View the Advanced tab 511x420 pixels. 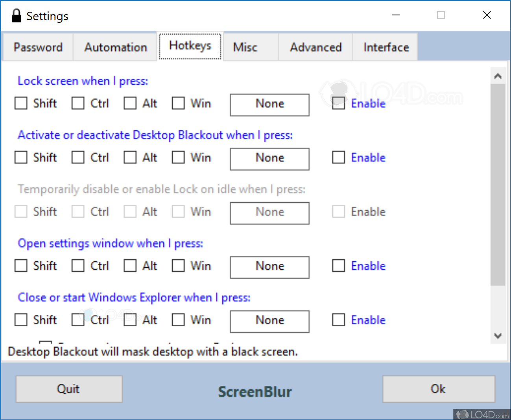(x=315, y=47)
